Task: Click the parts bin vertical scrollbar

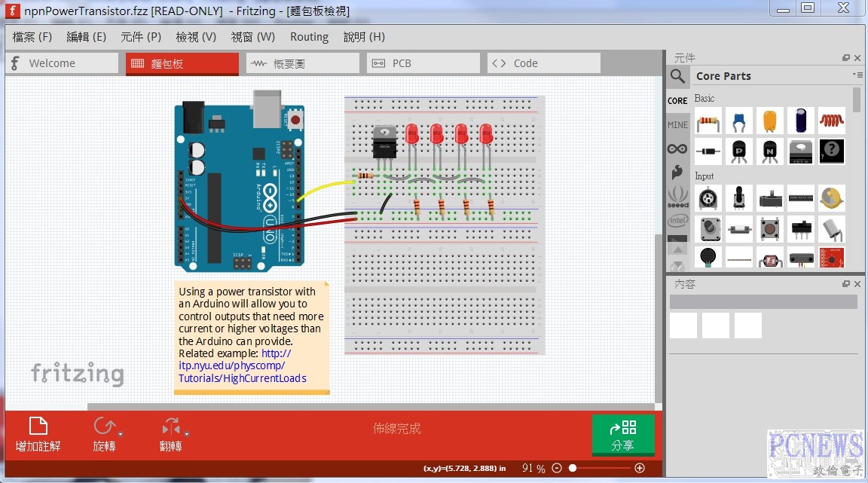Action: click(x=857, y=99)
